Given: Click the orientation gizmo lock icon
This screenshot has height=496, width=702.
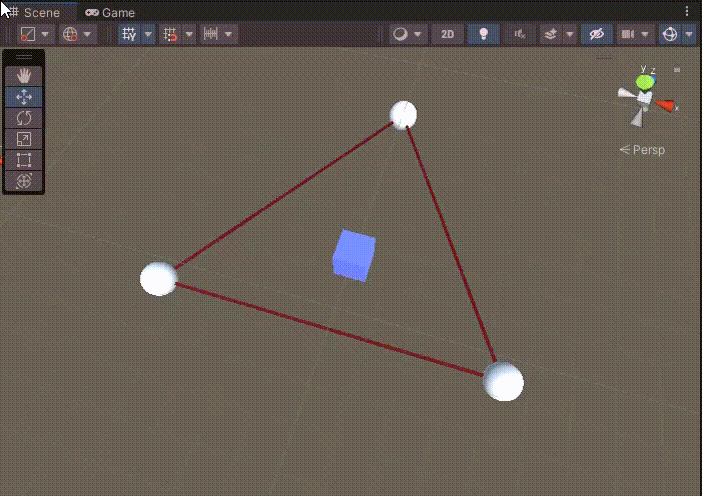Looking at the screenshot, I should [677, 70].
